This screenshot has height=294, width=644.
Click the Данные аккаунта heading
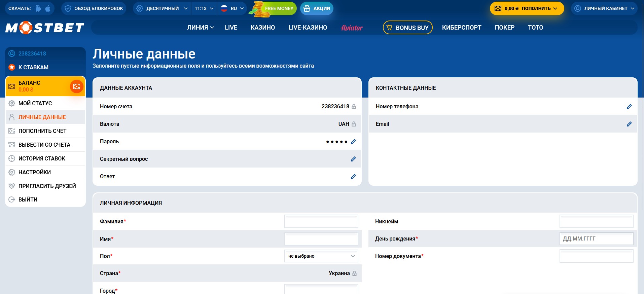coord(126,88)
